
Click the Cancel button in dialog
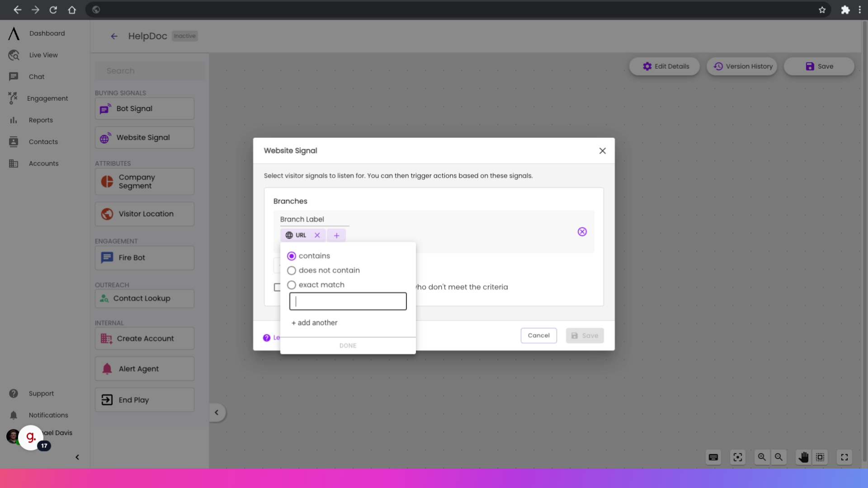538,335
